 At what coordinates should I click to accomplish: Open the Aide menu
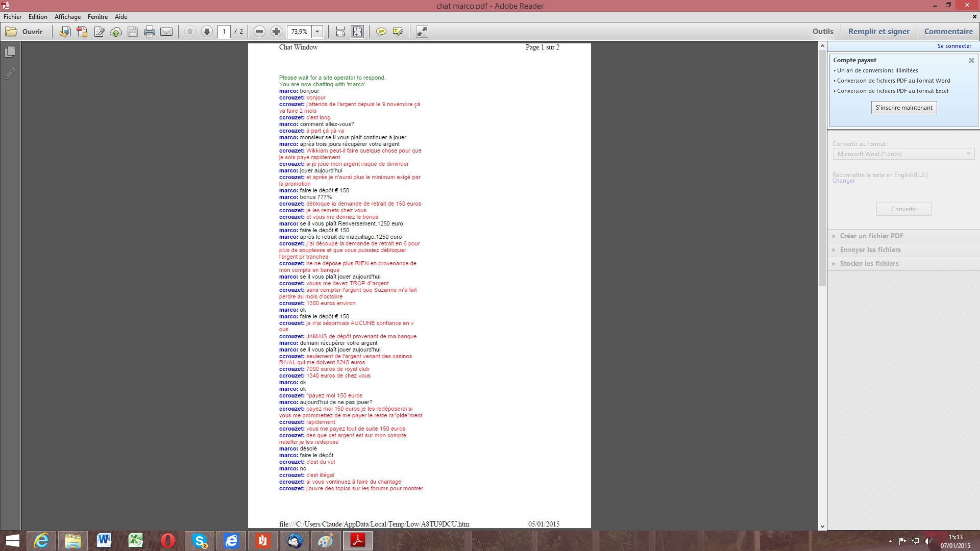[121, 17]
